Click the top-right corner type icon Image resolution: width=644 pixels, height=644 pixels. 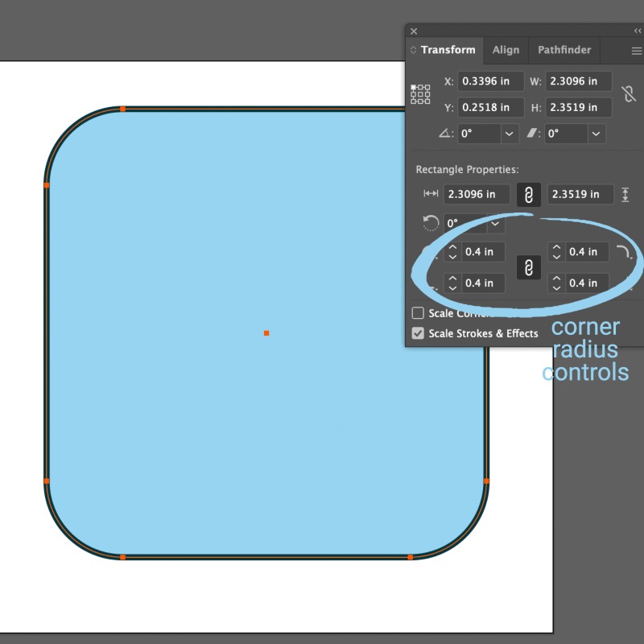[624, 252]
